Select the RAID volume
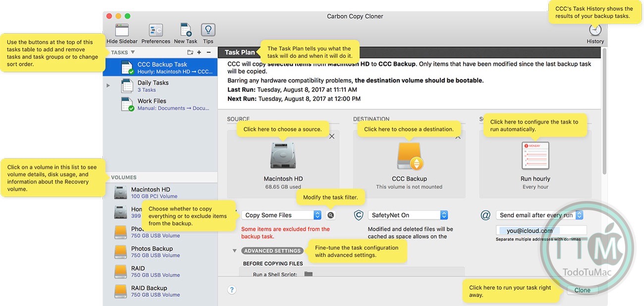 tap(160, 271)
